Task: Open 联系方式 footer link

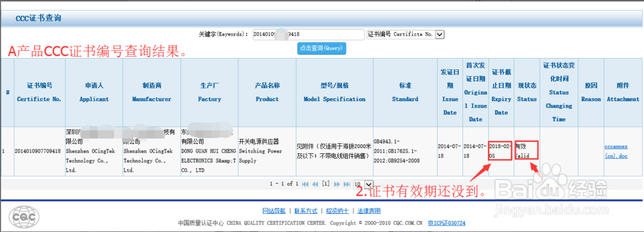Action: click(305, 211)
